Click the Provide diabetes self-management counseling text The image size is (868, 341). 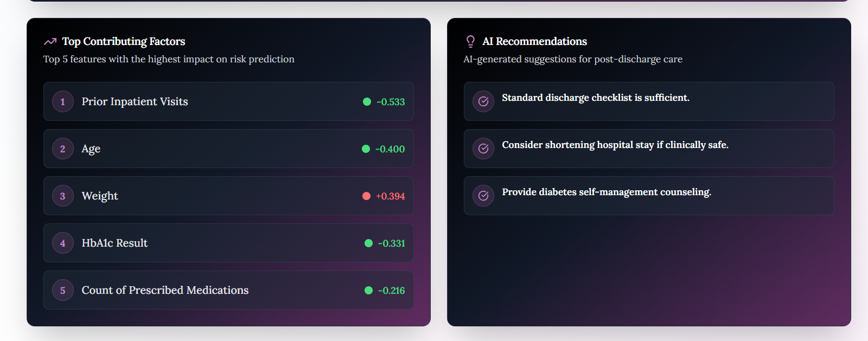[x=607, y=192]
